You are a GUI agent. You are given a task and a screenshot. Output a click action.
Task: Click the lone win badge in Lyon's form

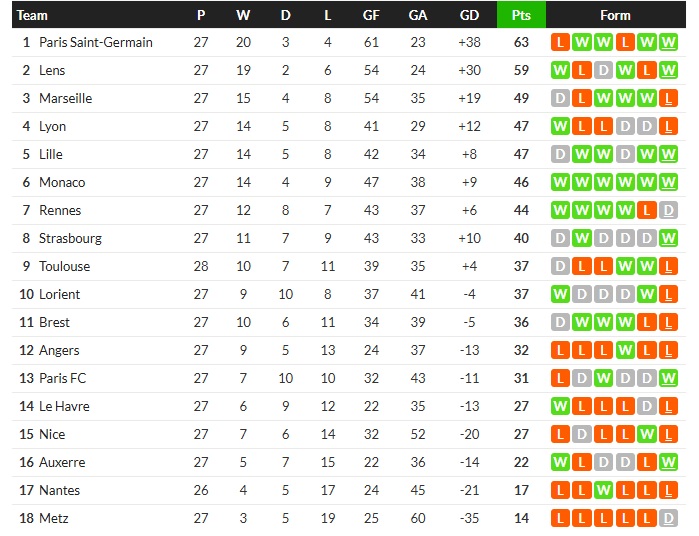[559, 127]
